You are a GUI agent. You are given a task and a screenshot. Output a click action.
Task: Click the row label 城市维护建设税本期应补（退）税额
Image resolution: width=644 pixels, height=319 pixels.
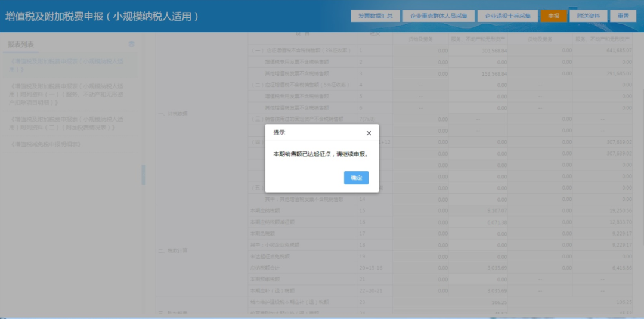pos(290,302)
